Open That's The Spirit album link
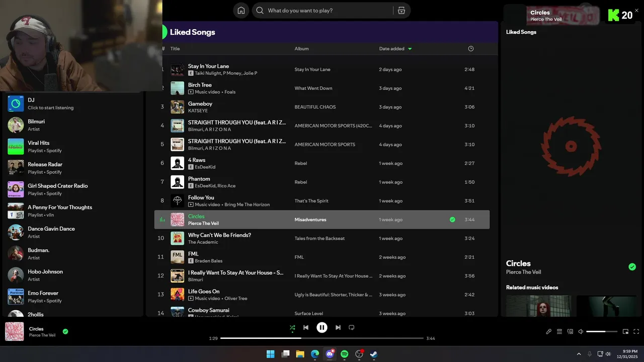 point(311,201)
